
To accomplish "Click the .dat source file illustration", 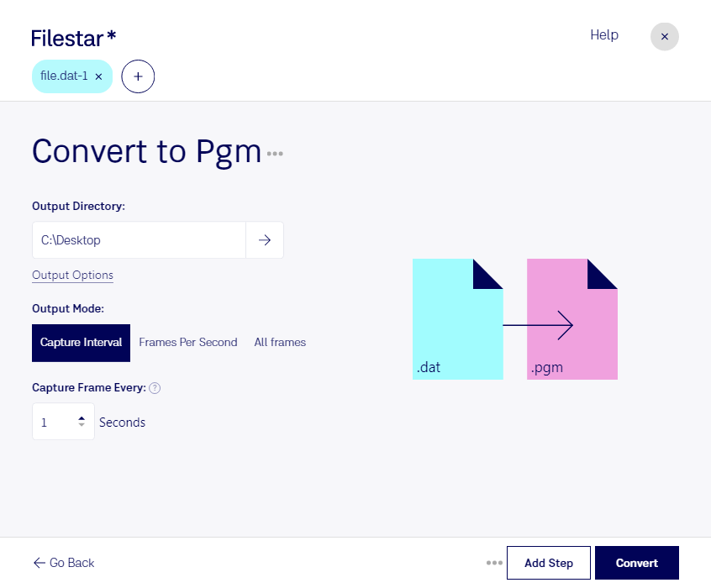I will pyautogui.click(x=457, y=319).
